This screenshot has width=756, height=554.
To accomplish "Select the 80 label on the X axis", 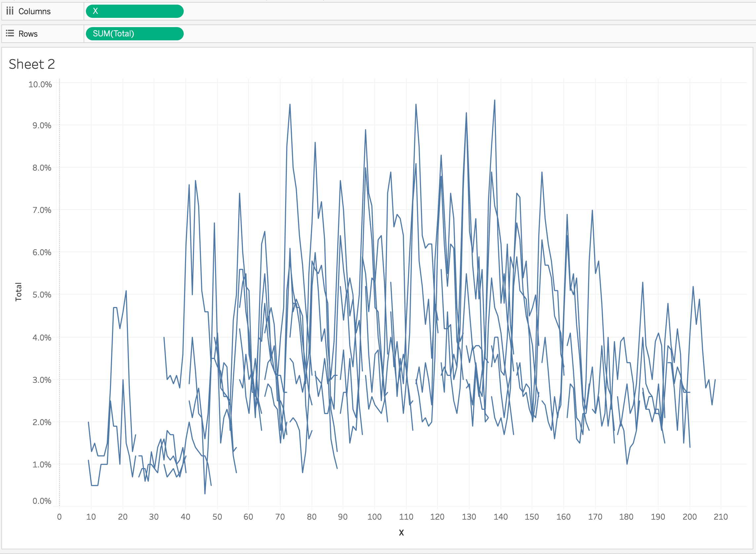I will tap(312, 517).
